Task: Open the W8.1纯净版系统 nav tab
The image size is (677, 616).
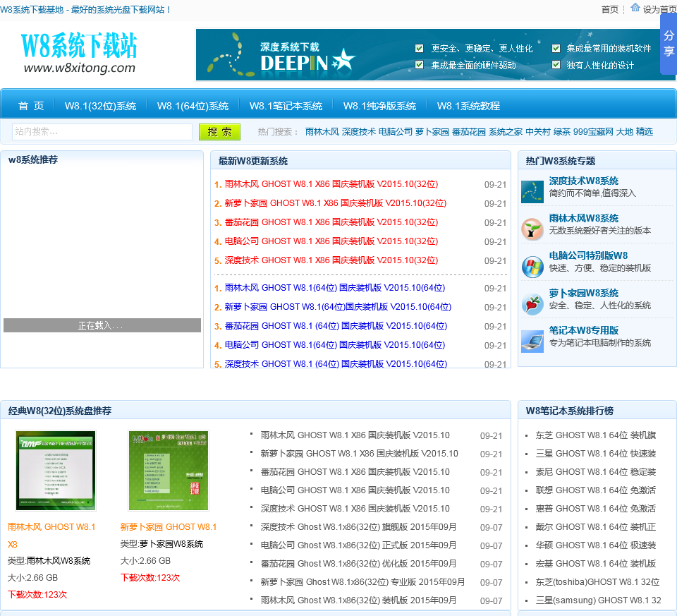Action: click(379, 106)
